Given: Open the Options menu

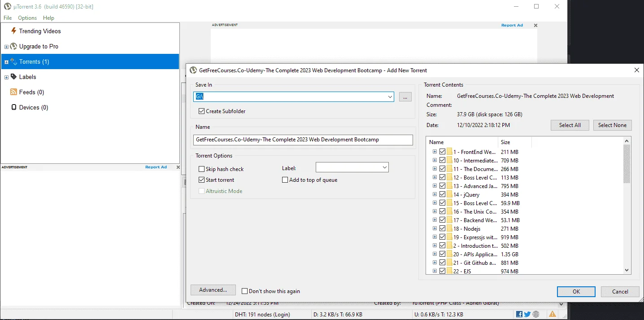Looking at the screenshot, I should [27, 18].
